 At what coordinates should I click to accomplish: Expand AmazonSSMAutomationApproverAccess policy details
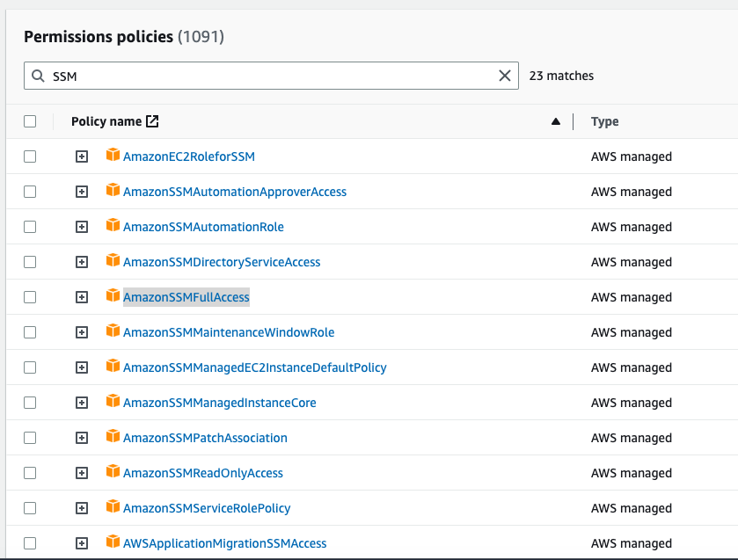coord(82,192)
